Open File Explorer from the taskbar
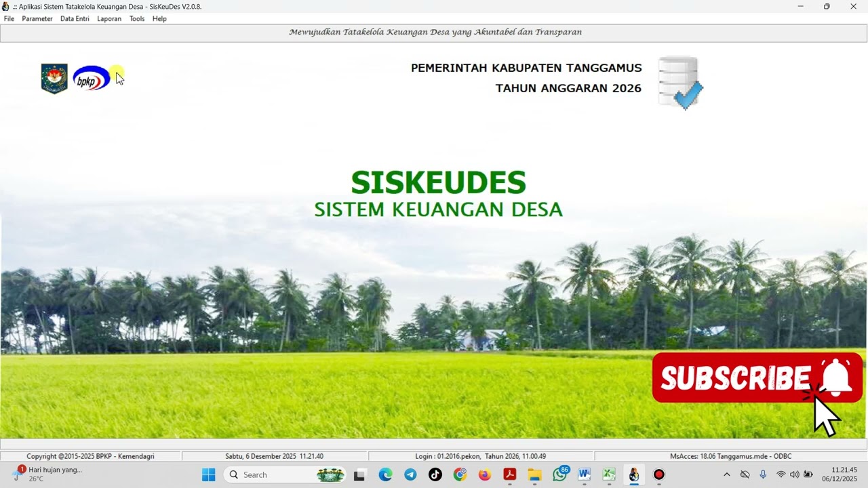868x488 pixels. click(535, 474)
